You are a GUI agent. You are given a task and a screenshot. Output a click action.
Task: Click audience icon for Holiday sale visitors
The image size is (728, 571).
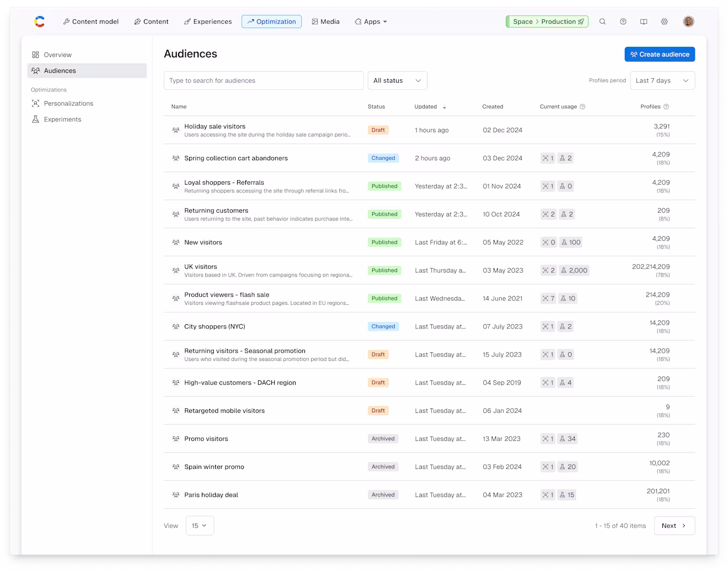point(176,130)
